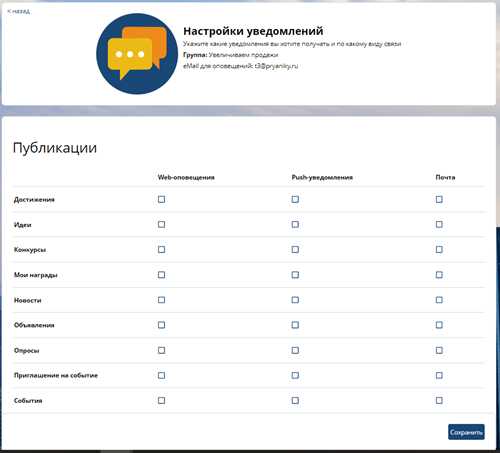This screenshot has height=453, width=500.
Task: Check Push-уведомления for Конкурсы
Action: pyautogui.click(x=295, y=249)
